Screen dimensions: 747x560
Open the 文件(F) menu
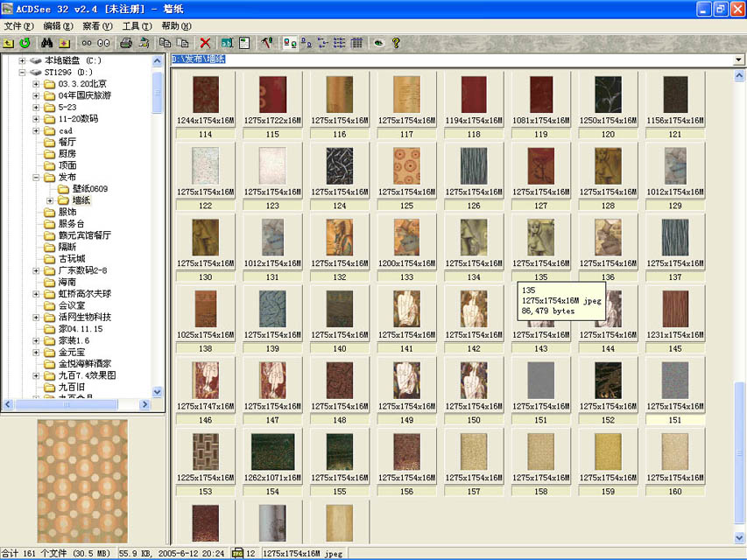[x=18, y=25]
